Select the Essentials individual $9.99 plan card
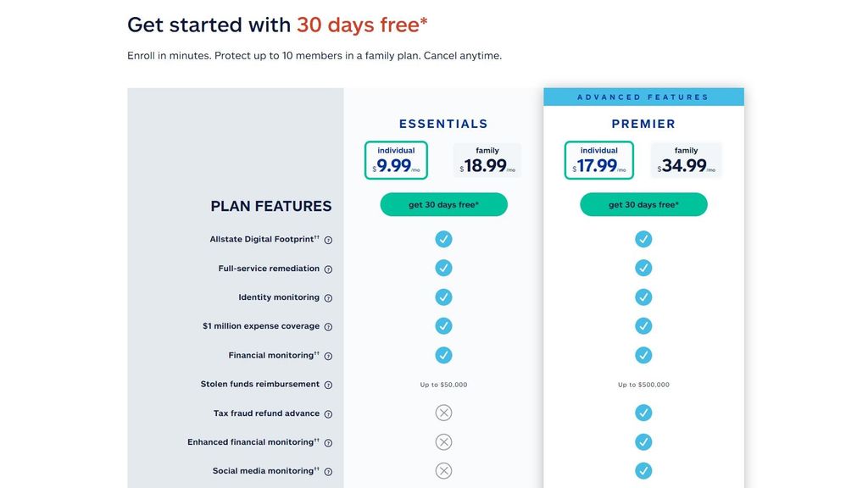 [396, 159]
